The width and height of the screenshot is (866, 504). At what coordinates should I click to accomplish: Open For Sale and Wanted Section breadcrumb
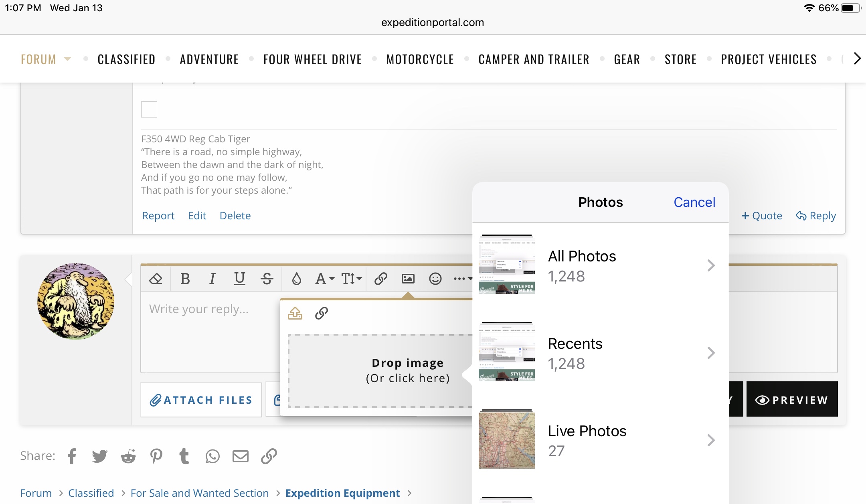coord(200,493)
